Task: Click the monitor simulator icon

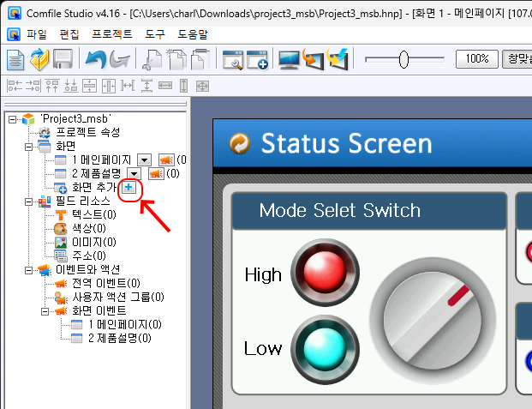Action: (289, 59)
